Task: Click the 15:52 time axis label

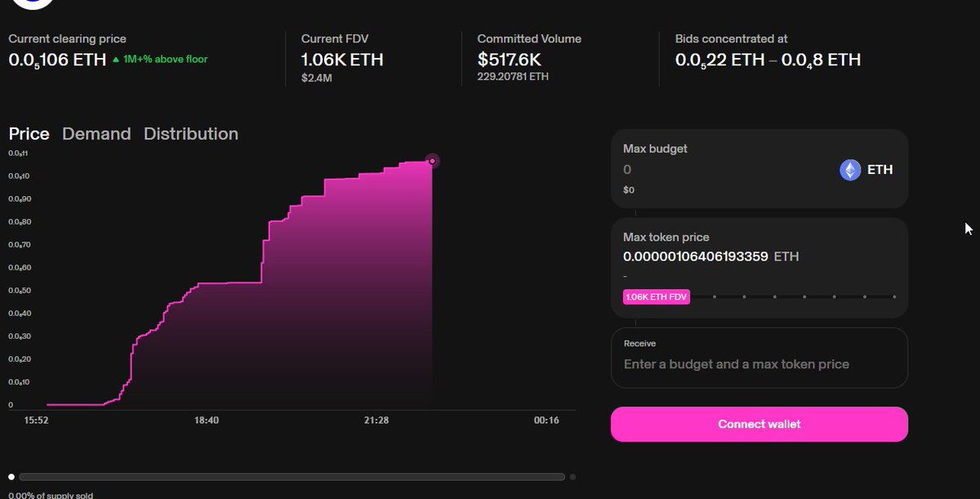Action: click(37, 421)
